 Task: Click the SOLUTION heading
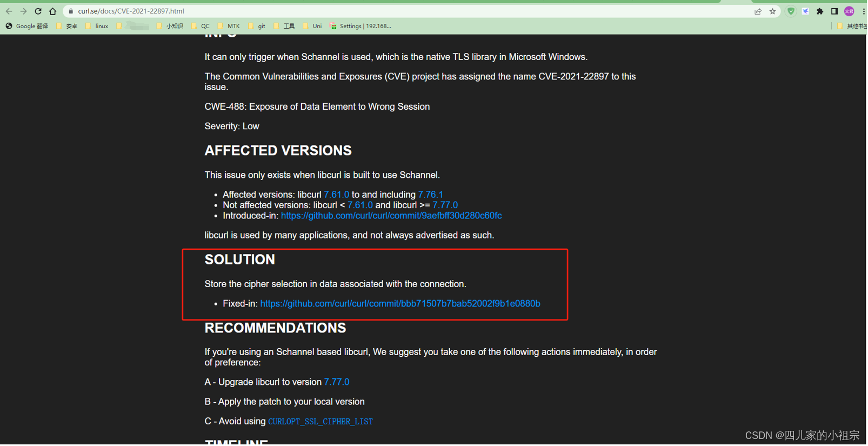240,260
